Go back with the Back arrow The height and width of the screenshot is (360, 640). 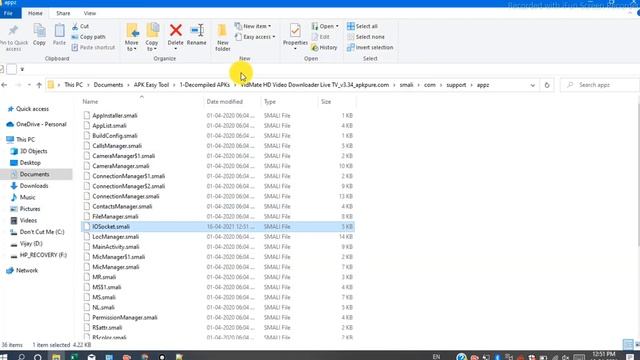pos(4,85)
